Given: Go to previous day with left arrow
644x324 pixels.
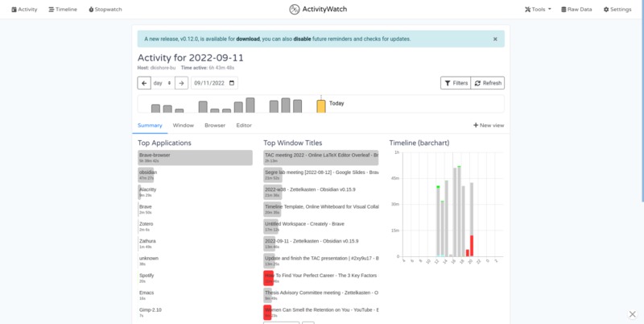Looking at the screenshot, I should (x=144, y=83).
